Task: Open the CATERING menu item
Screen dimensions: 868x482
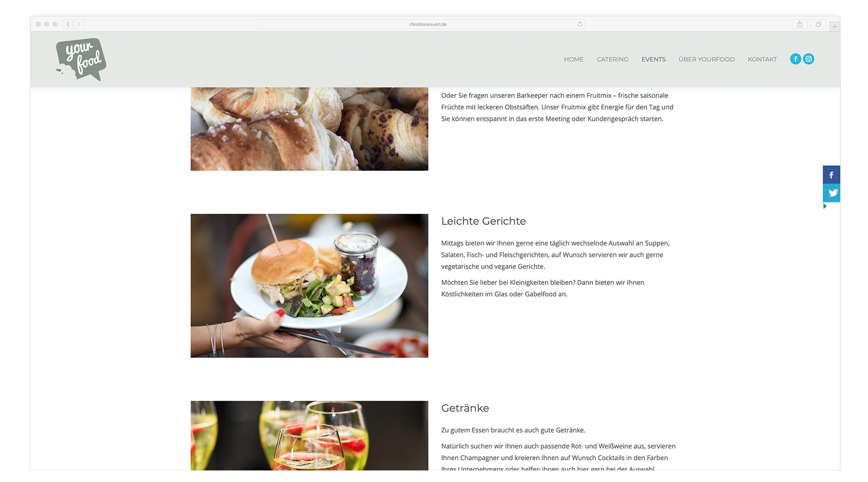Action: tap(612, 59)
